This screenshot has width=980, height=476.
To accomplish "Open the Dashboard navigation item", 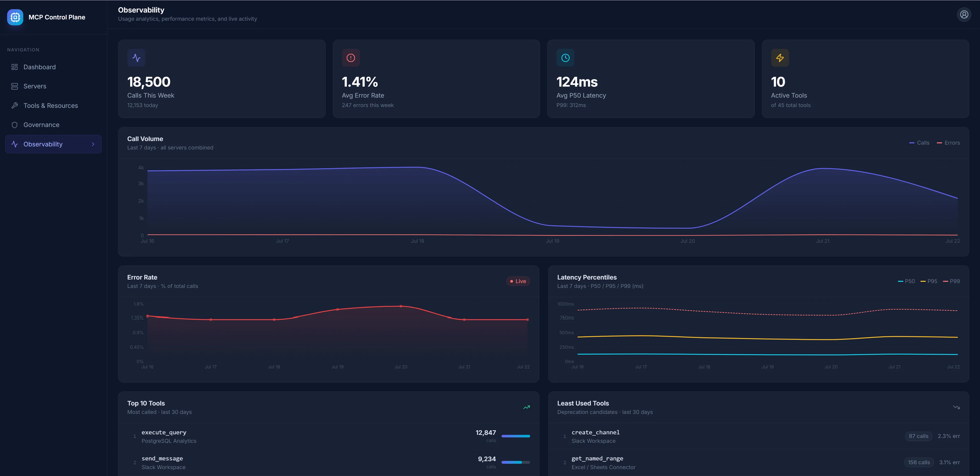I will (x=53, y=67).
